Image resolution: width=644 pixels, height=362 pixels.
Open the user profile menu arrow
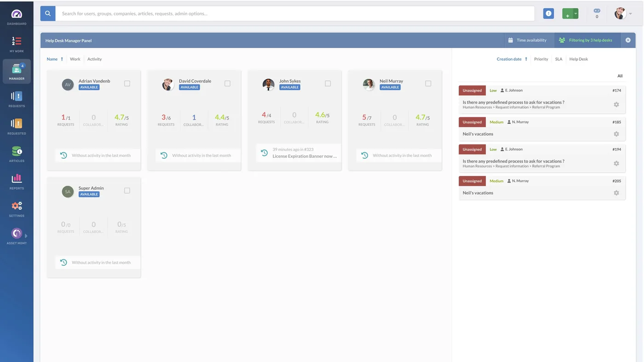tap(630, 14)
